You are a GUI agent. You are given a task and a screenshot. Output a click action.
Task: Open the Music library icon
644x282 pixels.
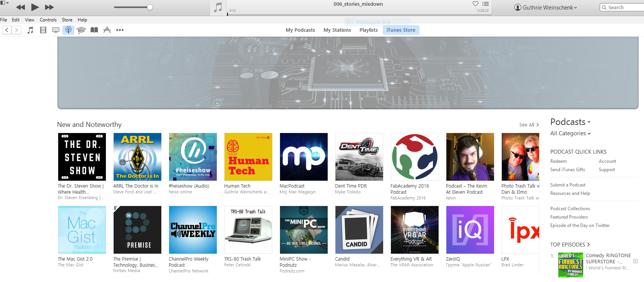tap(31, 30)
